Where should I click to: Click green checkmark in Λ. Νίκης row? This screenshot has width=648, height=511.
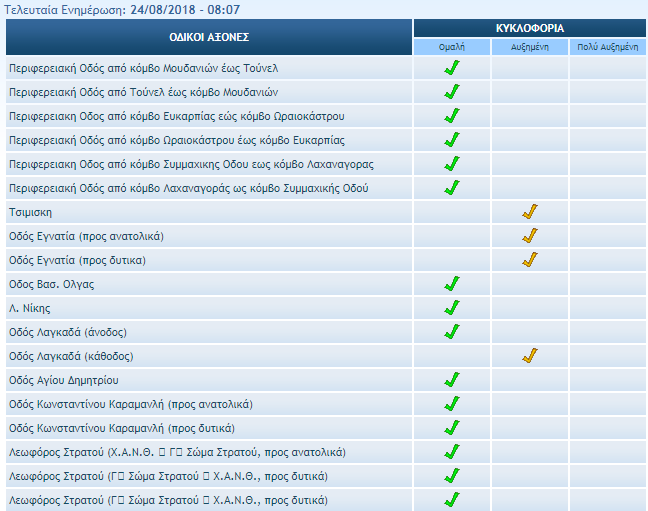[452, 308]
